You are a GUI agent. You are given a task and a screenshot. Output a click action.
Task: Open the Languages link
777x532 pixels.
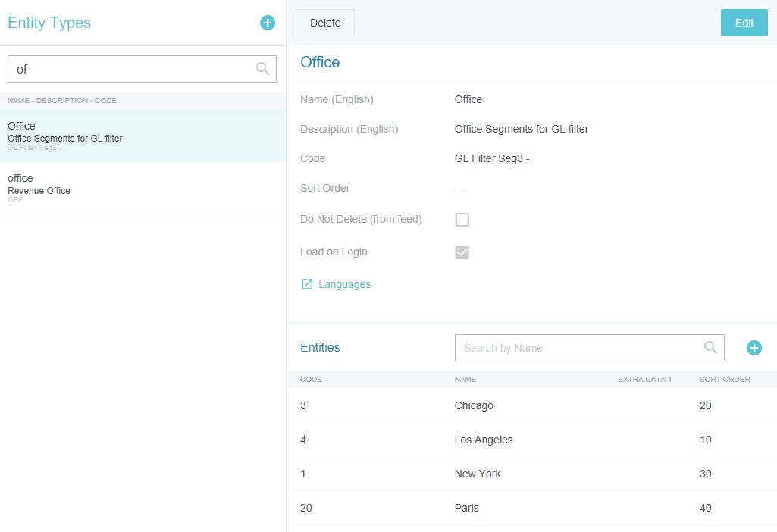(344, 284)
